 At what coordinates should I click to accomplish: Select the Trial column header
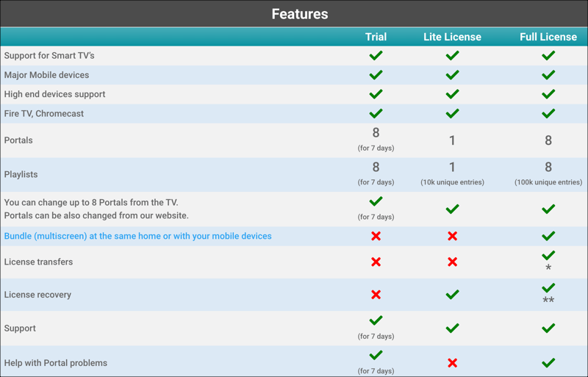pyautogui.click(x=376, y=37)
